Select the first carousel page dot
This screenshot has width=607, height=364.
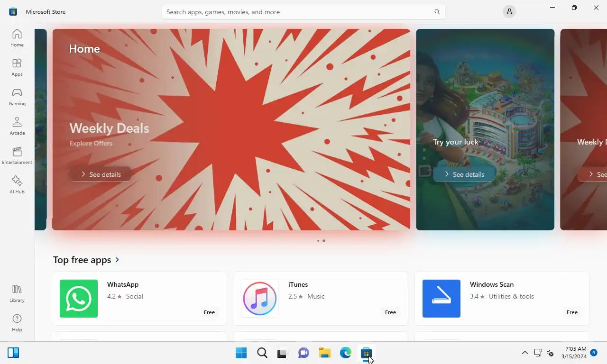(318, 241)
